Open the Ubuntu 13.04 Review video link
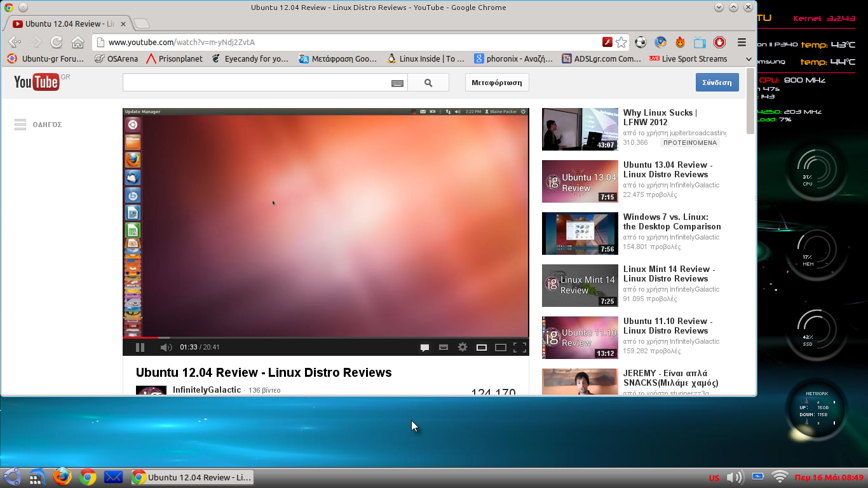The width and height of the screenshot is (868, 488). pyautogui.click(x=667, y=170)
